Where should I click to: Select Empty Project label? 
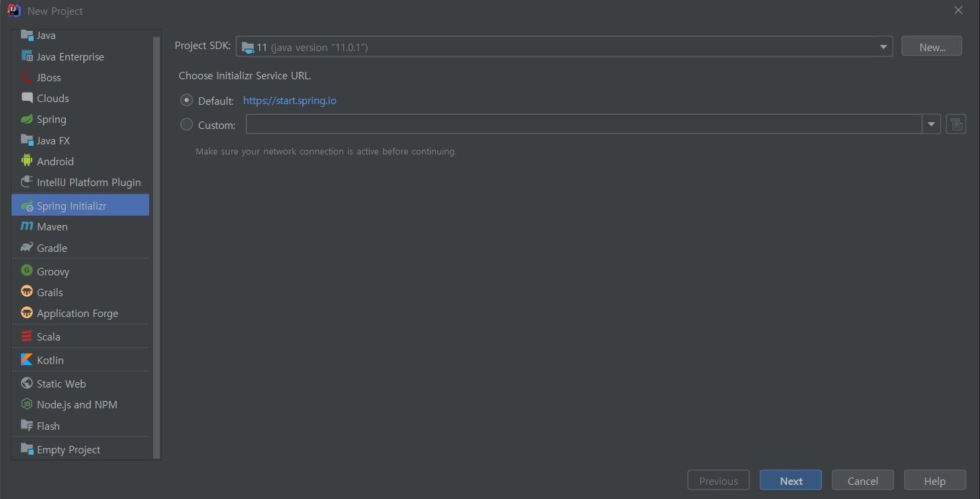69,450
